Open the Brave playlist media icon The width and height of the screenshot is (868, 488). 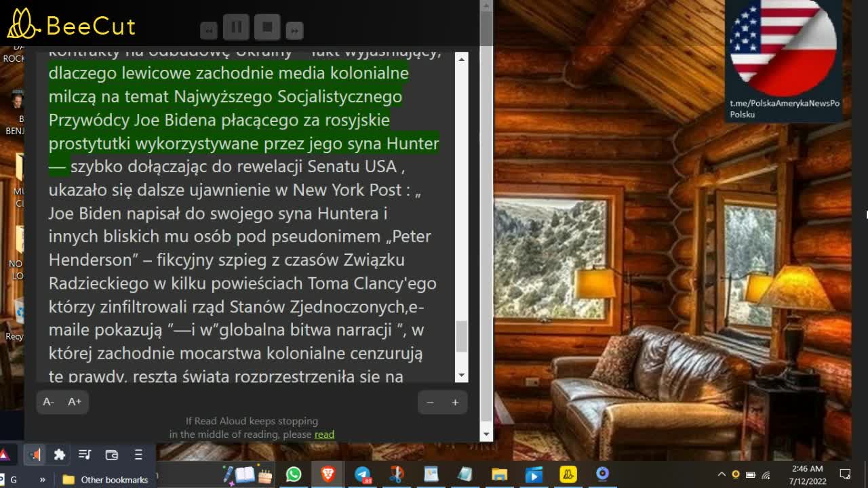click(x=85, y=455)
